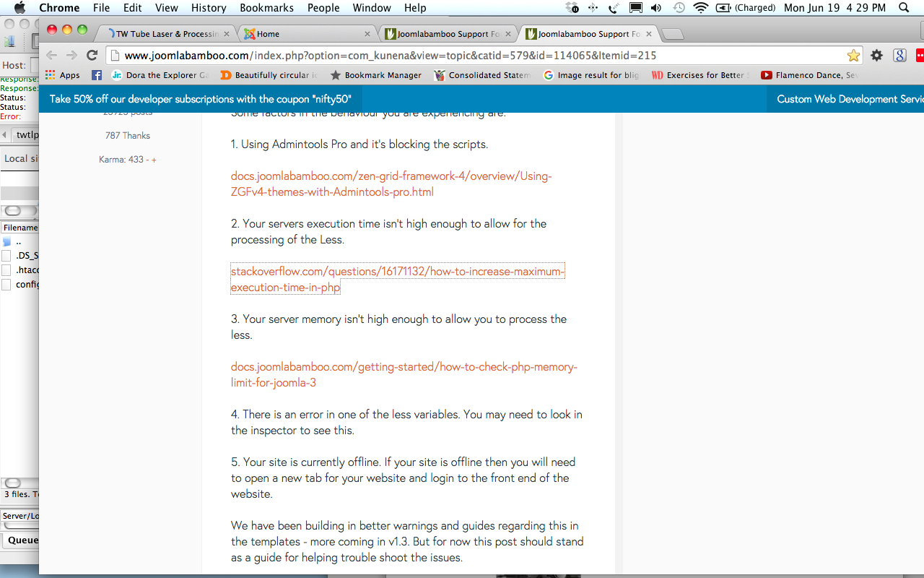The width and height of the screenshot is (924, 578).
Task: Click the Bluetooth icon in menu bar
Action: pos(593,8)
